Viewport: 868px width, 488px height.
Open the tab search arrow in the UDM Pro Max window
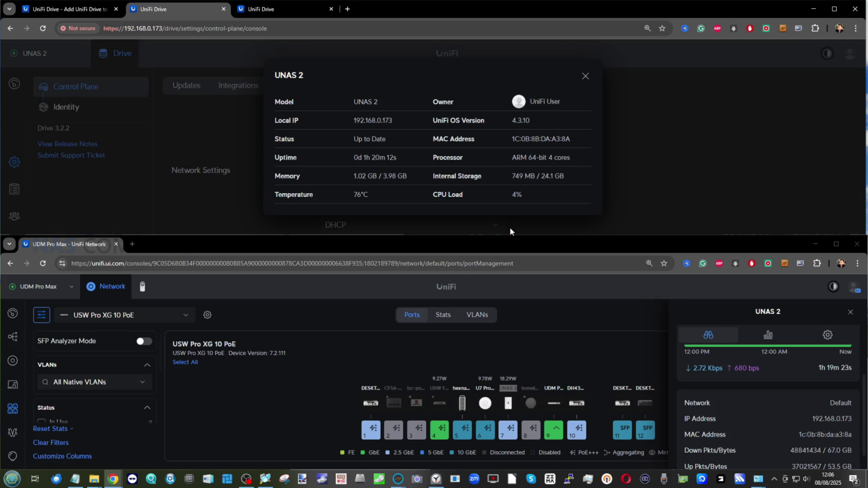10,244
